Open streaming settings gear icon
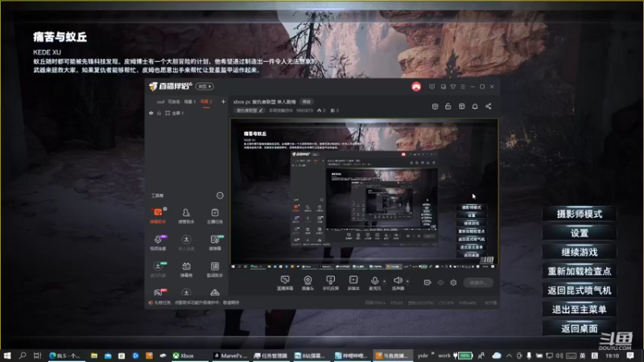 coord(453,282)
